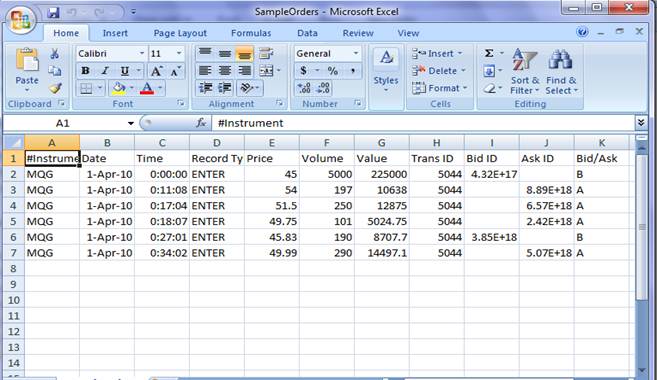The width and height of the screenshot is (657, 380).
Task: Cut selection with scissors icon
Action: 55,54
